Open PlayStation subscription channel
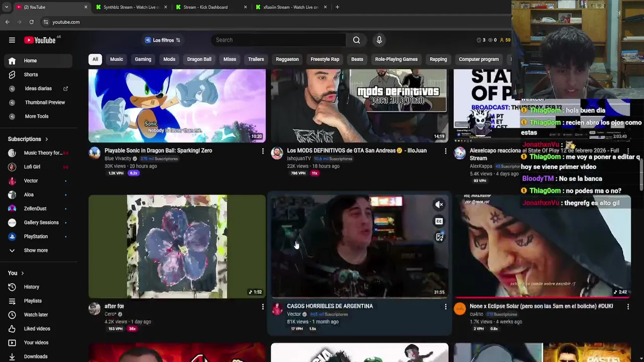The image size is (644, 362). coord(38,236)
